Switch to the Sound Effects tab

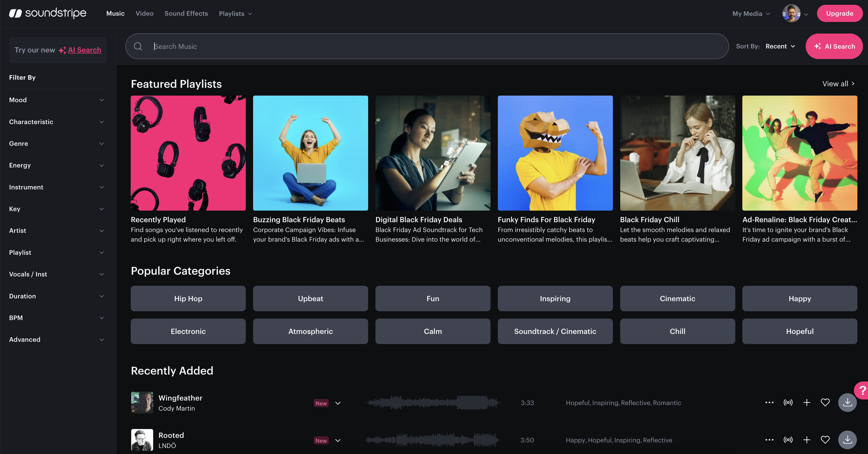click(186, 13)
